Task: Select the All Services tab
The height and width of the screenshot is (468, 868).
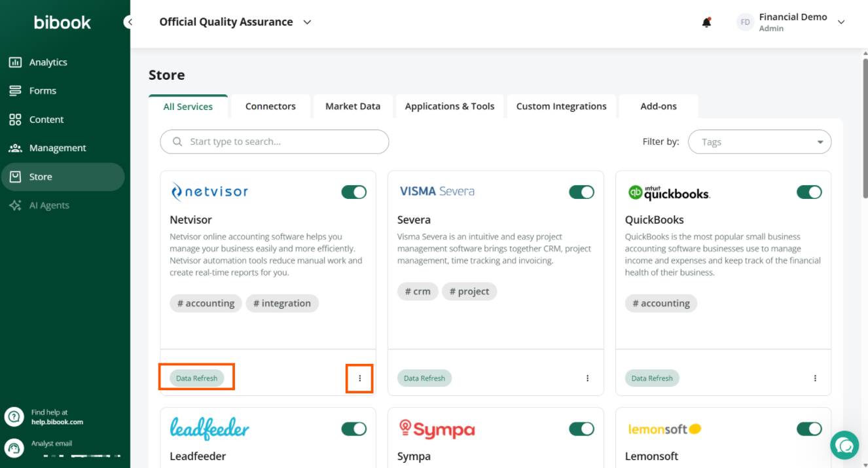Action: pyautogui.click(x=188, y=107)
